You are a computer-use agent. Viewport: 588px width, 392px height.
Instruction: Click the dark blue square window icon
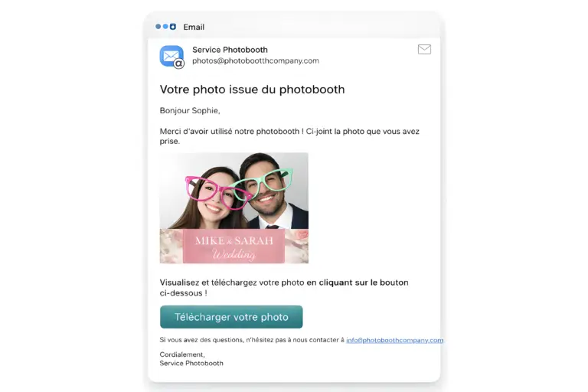click(173, 27)
